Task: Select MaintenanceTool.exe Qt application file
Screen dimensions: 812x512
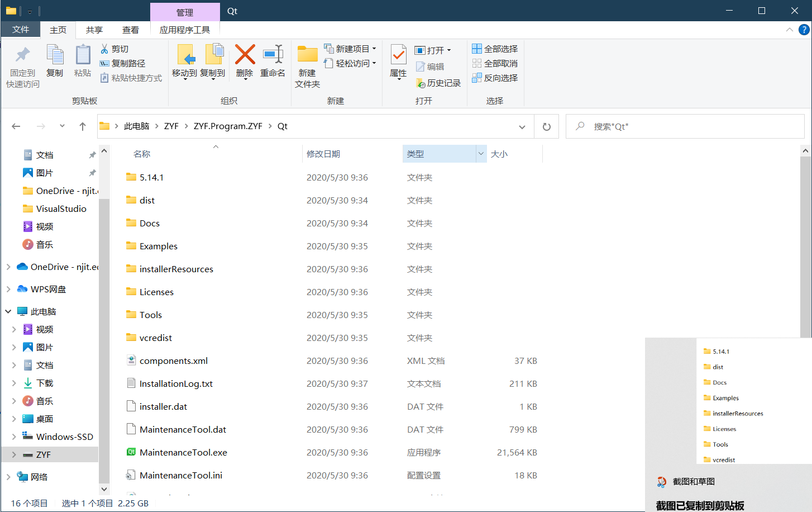Action: point(183,452)
